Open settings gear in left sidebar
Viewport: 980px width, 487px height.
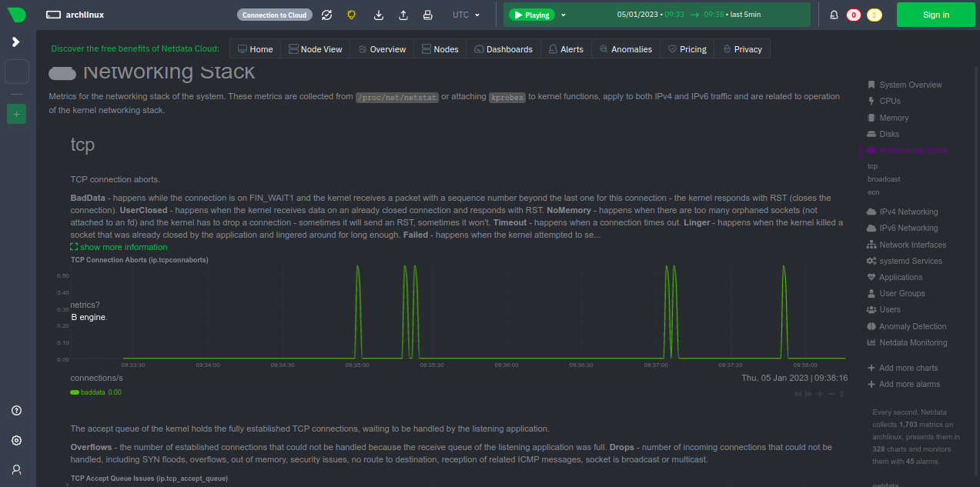pos(16,440)
